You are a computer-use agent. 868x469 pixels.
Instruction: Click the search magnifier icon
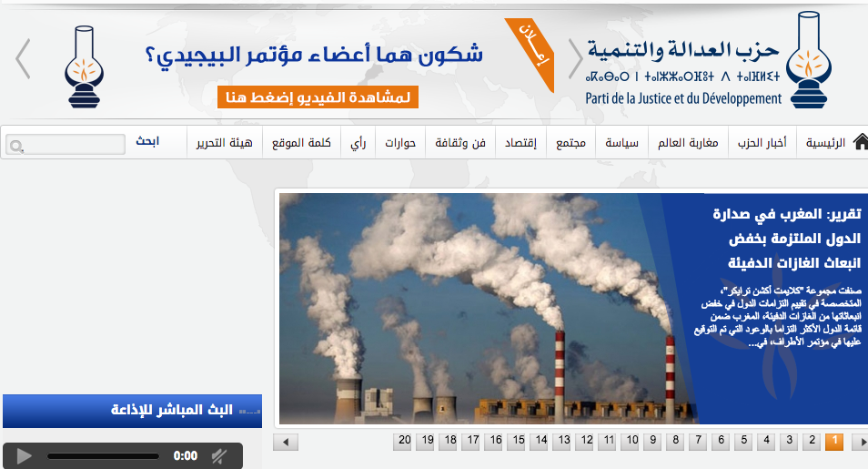tap(16, 146)
